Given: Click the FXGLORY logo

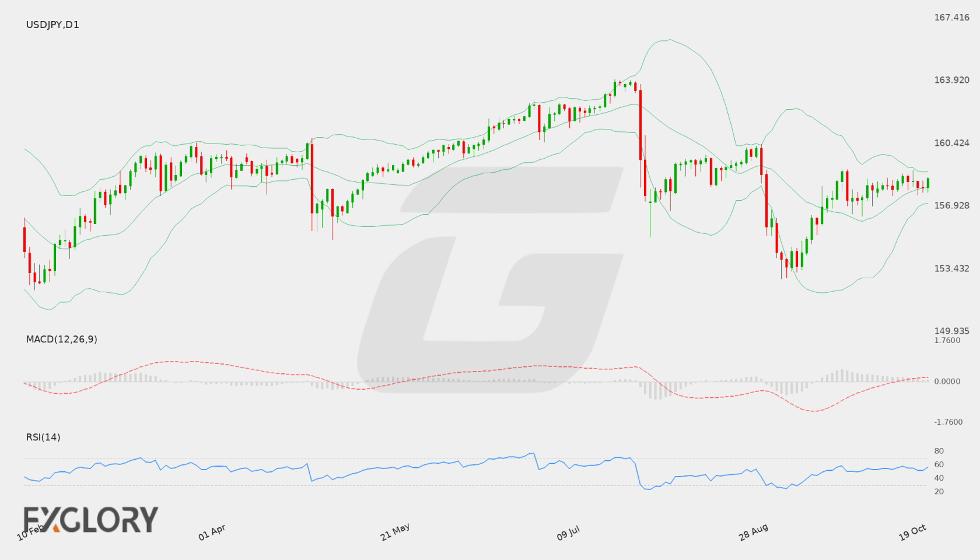Looking at the screenshot, I should [90, 519].
